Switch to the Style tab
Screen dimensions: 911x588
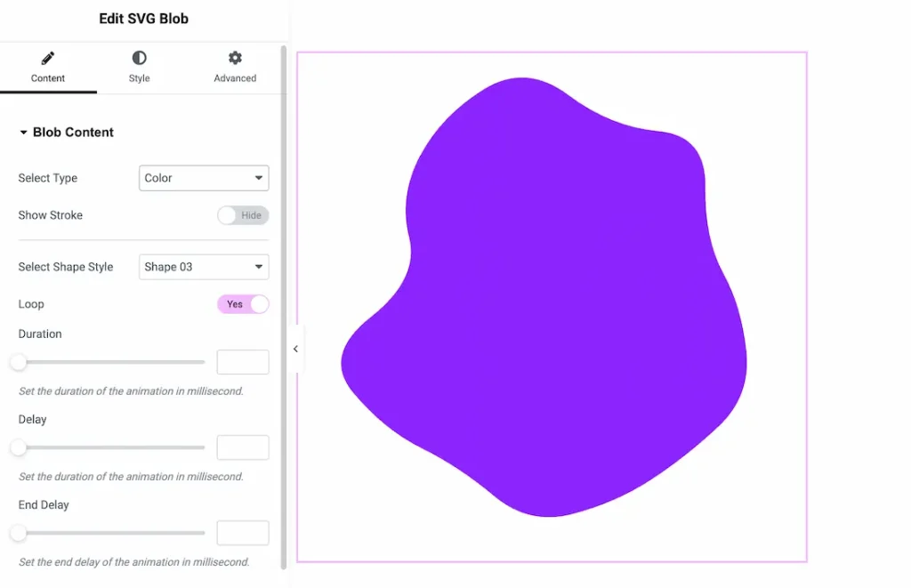pos(139,68)
